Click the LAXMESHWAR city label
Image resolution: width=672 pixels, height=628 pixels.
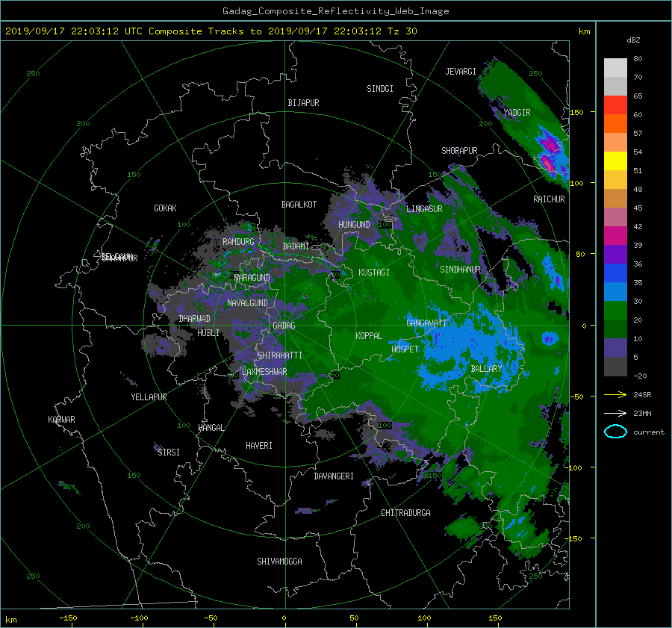coord(264,372)
